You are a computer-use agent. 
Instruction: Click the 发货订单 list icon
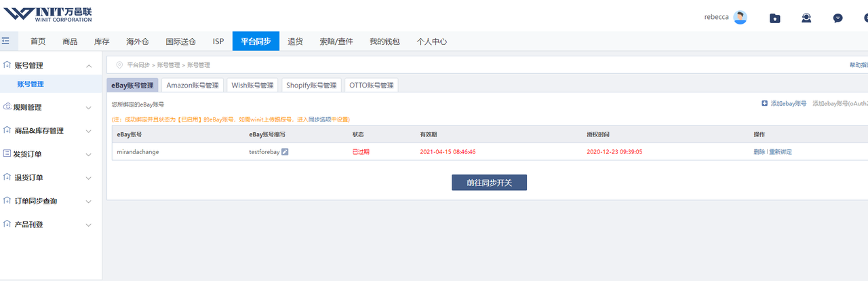click(7, 154)
